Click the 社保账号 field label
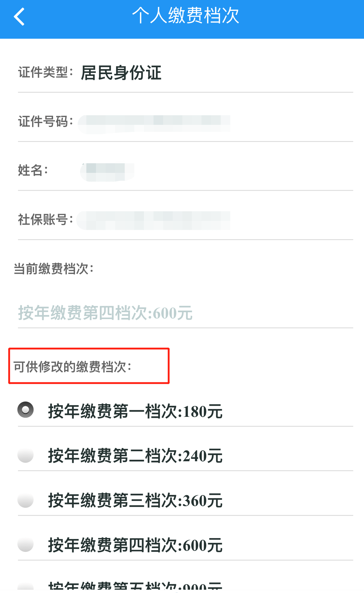The width and height of the screenshot is (364, 593). click(46, 220)
